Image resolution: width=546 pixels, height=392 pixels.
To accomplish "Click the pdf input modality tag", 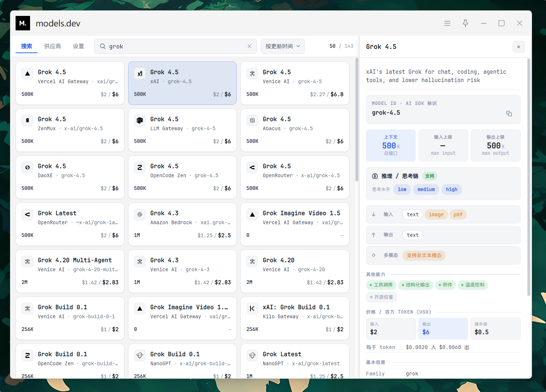I will coord(458,214).
